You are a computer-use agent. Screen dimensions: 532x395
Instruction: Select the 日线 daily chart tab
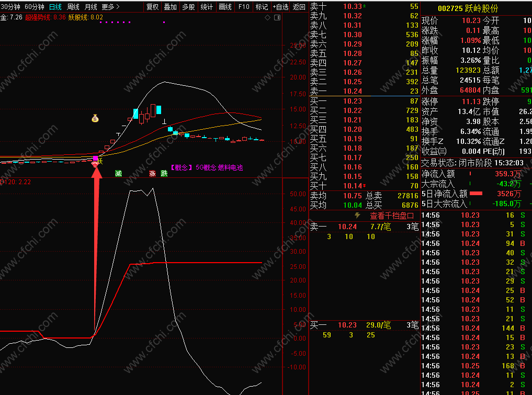point(55,7)
